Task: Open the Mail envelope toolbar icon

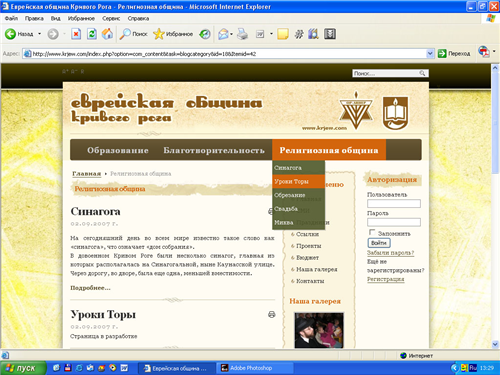Action: pyautogui.click(x=223, y=34)
